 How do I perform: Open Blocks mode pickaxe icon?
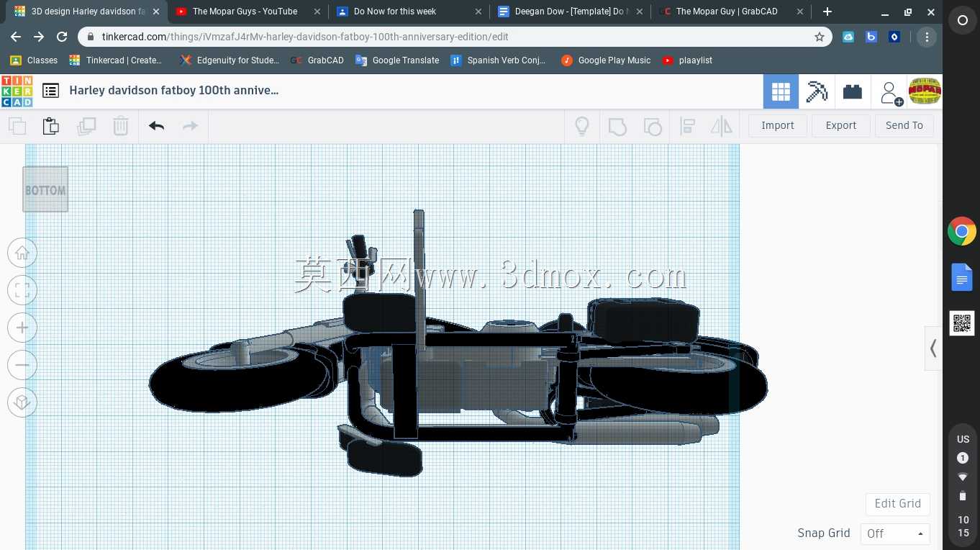click(x=817, y=91)
